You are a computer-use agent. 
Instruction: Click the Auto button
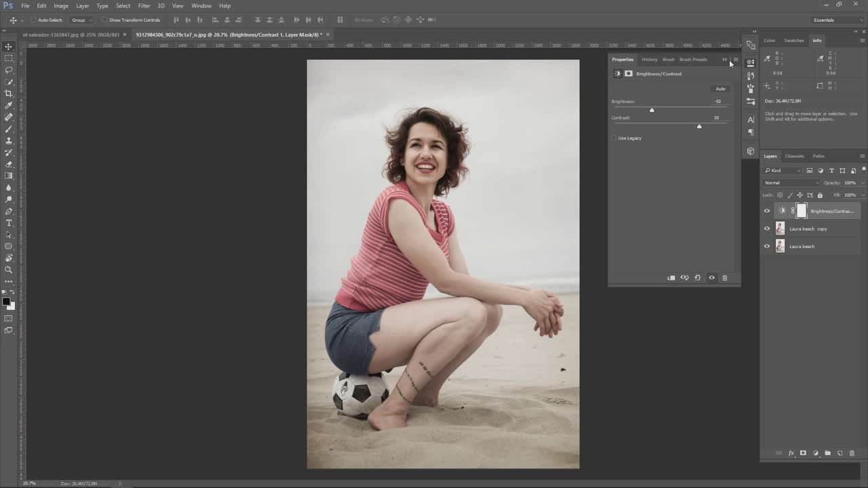(x=720, y=89)
